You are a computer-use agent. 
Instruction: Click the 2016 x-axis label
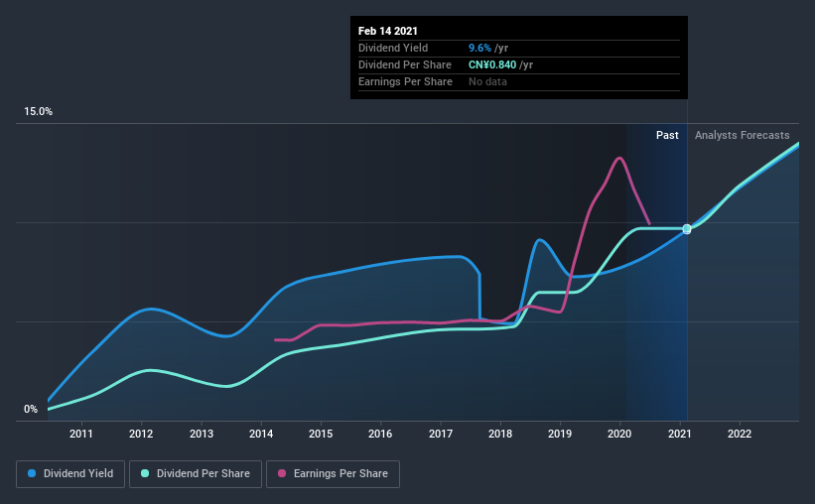(x=380, y=434)
